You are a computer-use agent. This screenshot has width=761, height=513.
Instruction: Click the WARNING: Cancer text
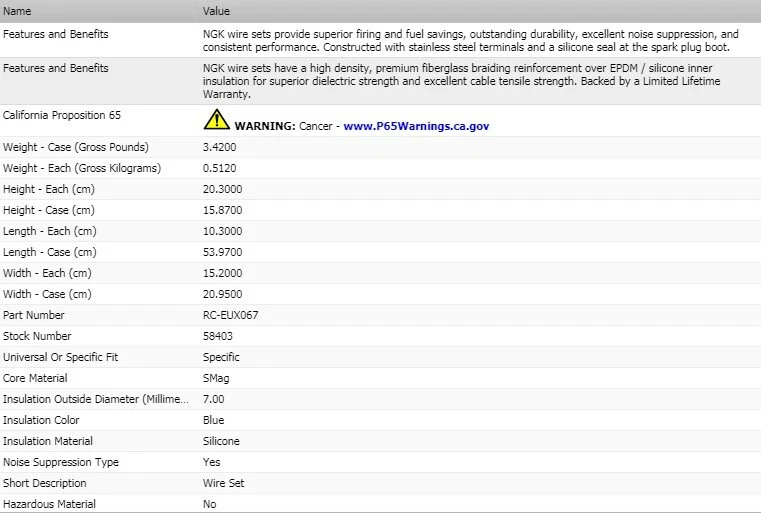(283, 126)
